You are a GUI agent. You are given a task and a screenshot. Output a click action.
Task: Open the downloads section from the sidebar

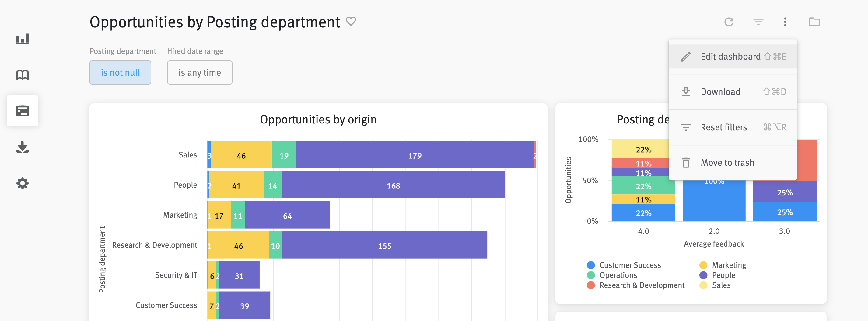point(22,147)
